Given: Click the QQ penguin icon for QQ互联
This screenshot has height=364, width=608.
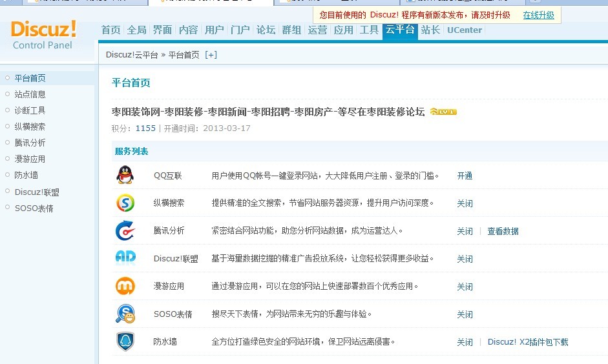Looking at the screenshot, I should click(125, 175).
